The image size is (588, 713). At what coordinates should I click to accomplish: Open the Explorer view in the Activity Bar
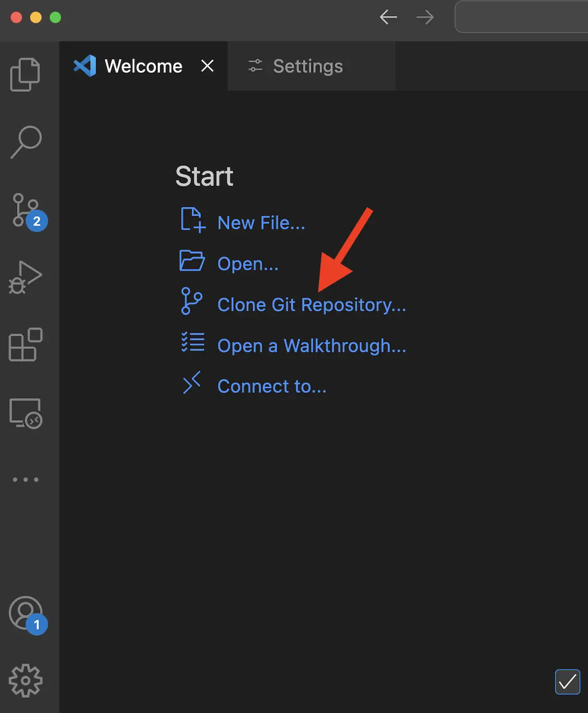pyautogui.click(x=25, y=75)
